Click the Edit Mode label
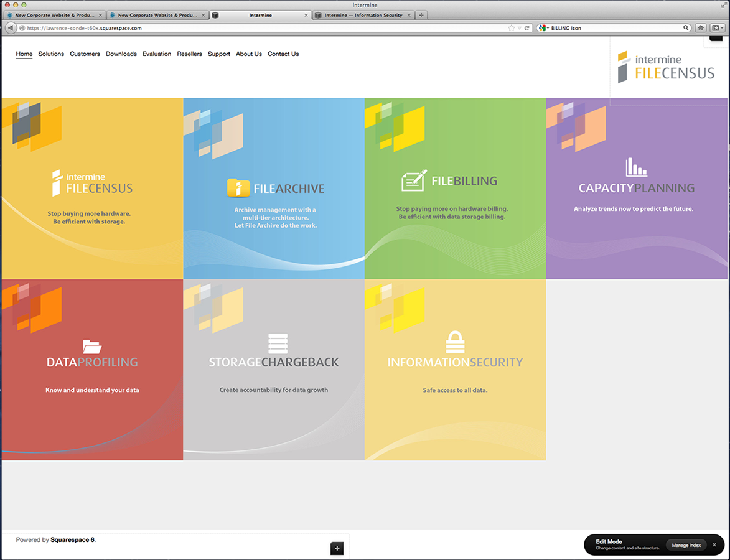730x560 pixels. point(609,541)
